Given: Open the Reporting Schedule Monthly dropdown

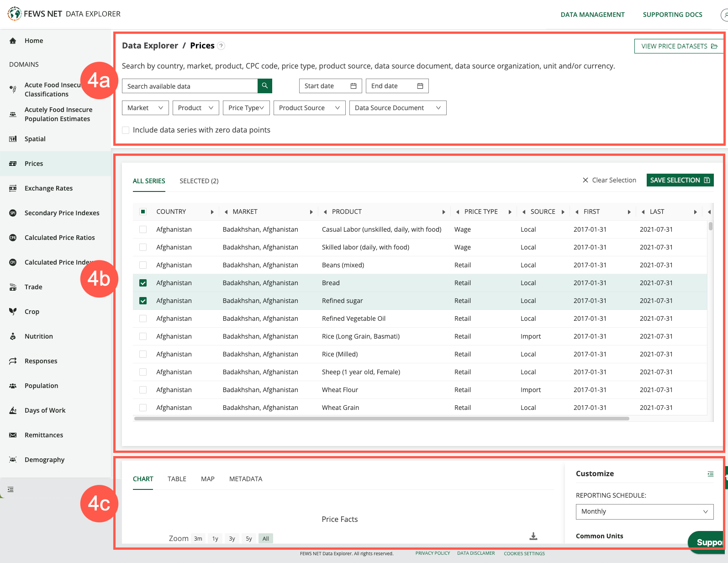Looking at the screenshot, I should pos(644,511).
